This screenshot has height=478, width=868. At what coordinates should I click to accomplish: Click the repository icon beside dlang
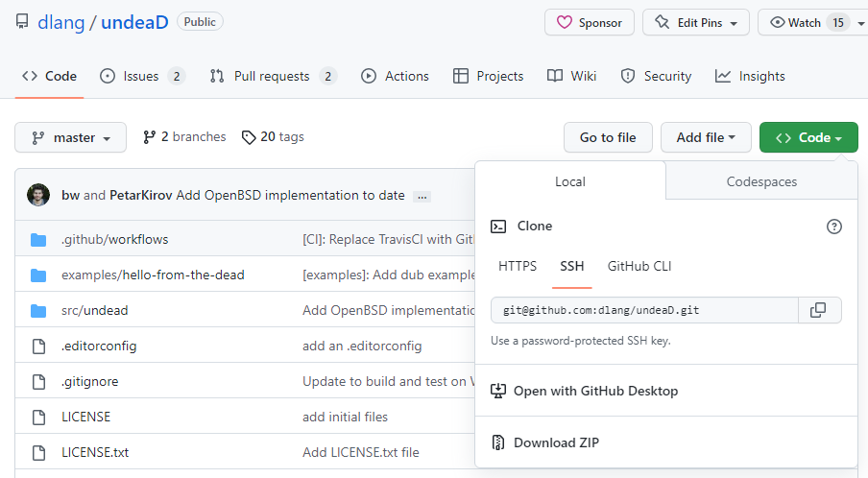pyautogui.click(x=21, y=22)
